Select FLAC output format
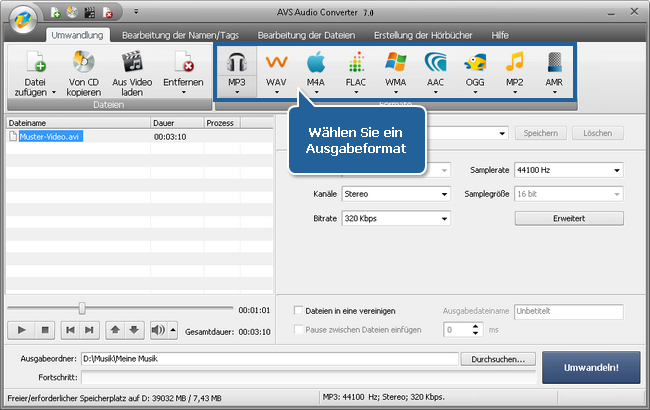 356,71
